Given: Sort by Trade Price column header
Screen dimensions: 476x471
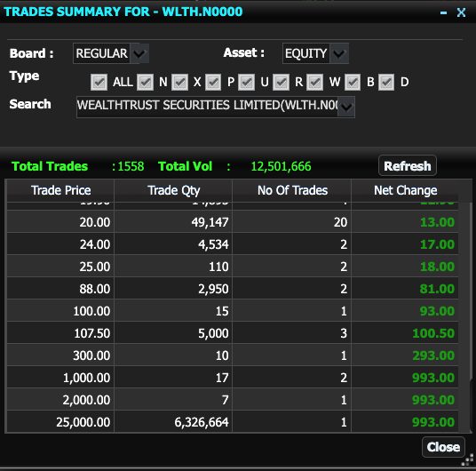Looking at the screenshot, I should click(60, 190).
